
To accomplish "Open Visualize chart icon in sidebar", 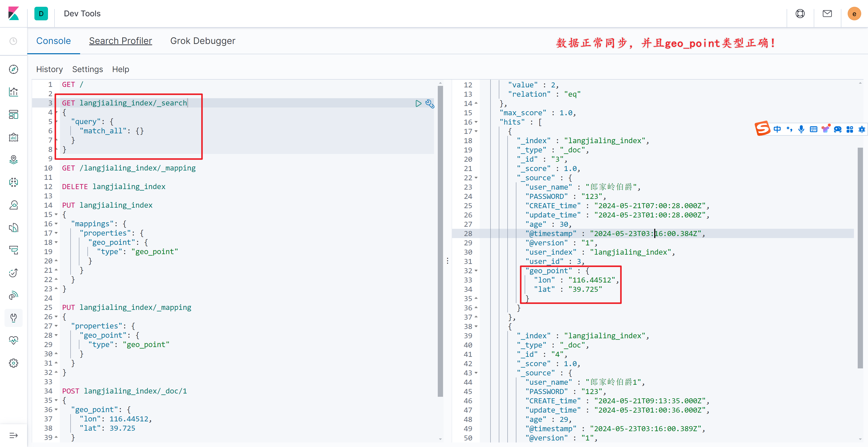I will tap(14, 92).
